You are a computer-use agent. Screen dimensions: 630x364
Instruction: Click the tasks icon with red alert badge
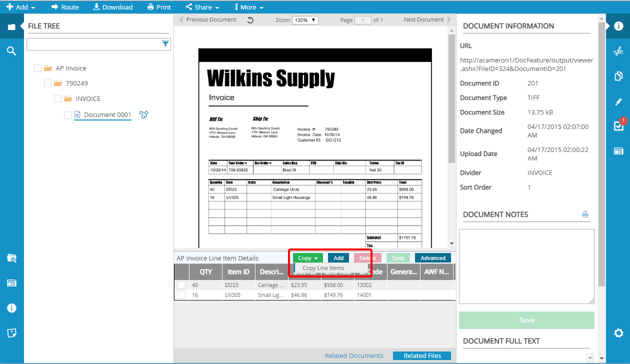[618, 125]
